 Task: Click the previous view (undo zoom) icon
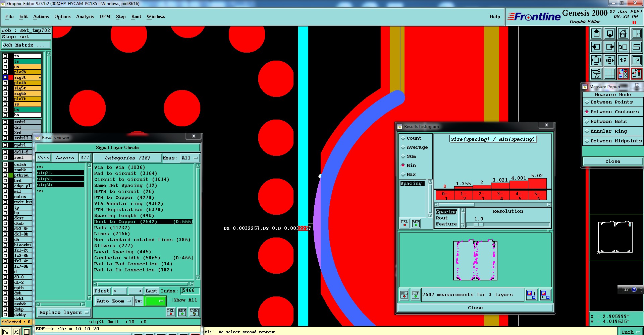[623, 47]
